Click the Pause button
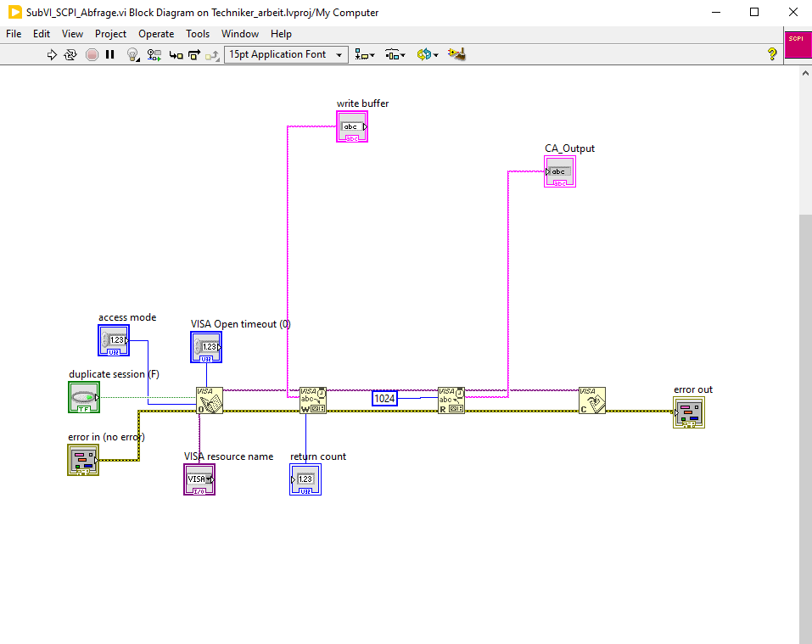 [109, 54]
